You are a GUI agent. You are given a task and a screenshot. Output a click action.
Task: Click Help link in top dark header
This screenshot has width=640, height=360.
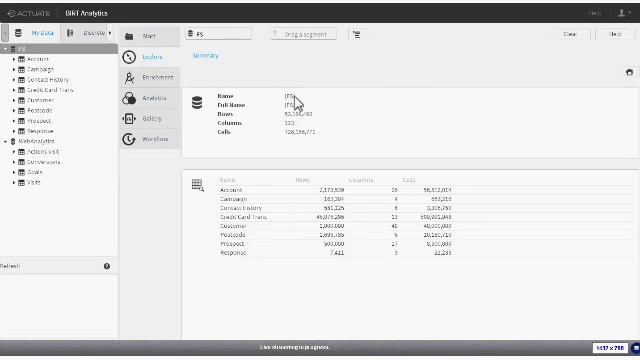click(595, 13)
